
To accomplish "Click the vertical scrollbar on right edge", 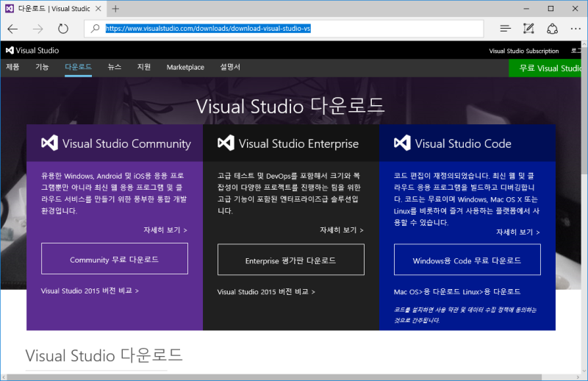I will [584, 111].
